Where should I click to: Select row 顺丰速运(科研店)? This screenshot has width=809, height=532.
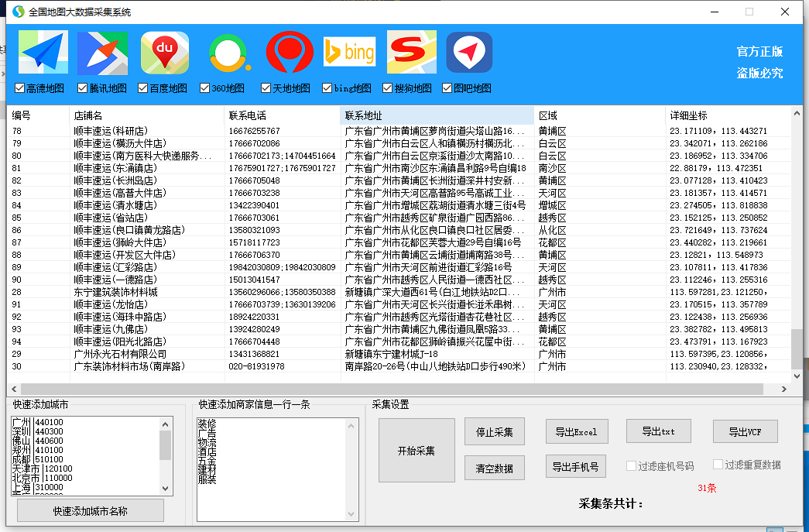(399, 131)
